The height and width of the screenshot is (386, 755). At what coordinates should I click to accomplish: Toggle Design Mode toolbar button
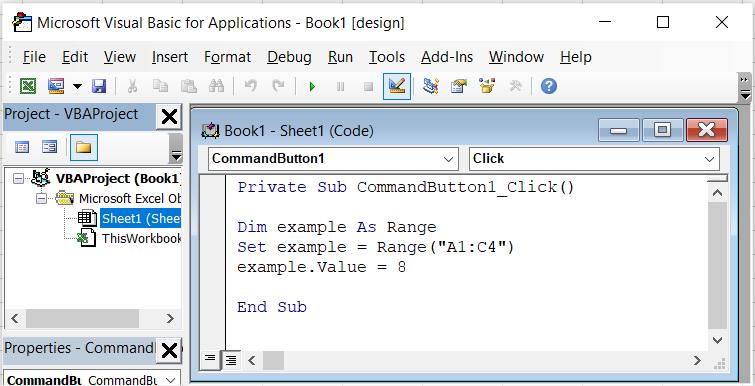[397, 87]
